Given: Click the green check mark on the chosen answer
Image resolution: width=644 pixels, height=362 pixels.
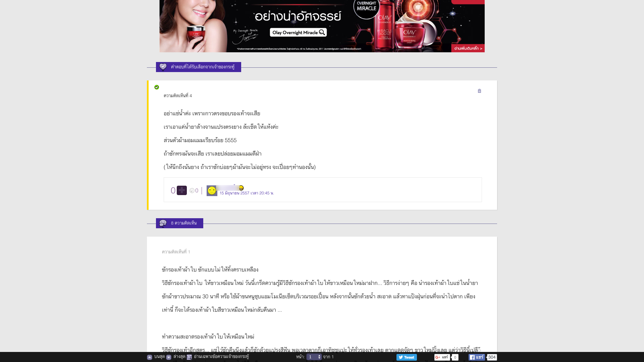Looking at the screenshot, I should pos(157,87).
